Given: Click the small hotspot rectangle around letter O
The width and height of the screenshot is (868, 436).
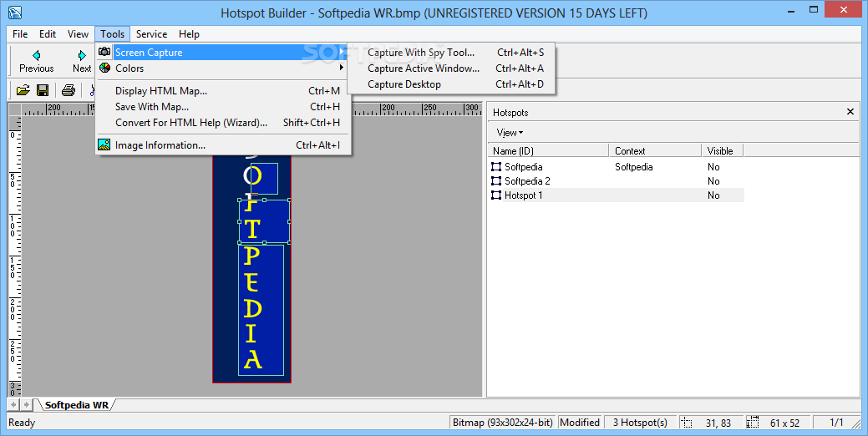Looking at the screenshot, I should point(265,178).
